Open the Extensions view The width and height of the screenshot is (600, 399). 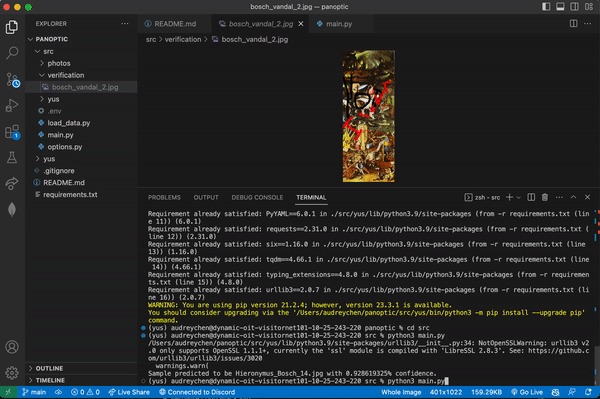12,132
